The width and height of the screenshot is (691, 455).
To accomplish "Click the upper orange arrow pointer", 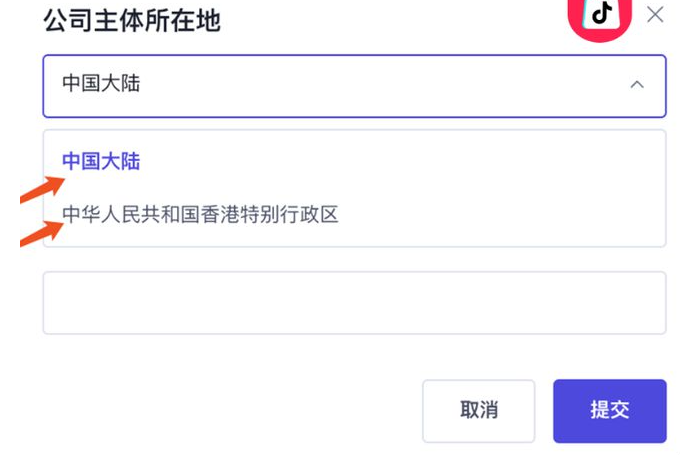I will tap(43, 188).
